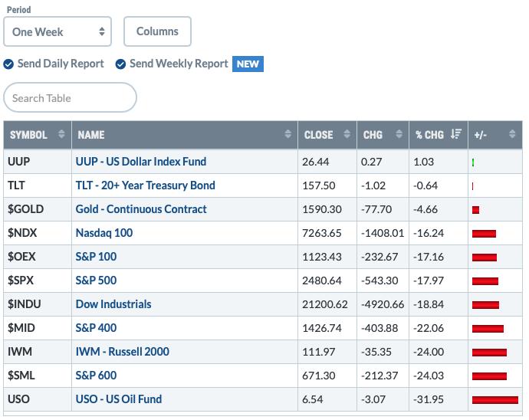Open the S&P 500 link
This screenshot has width=529, height=420.
click(x=96, y=281)
